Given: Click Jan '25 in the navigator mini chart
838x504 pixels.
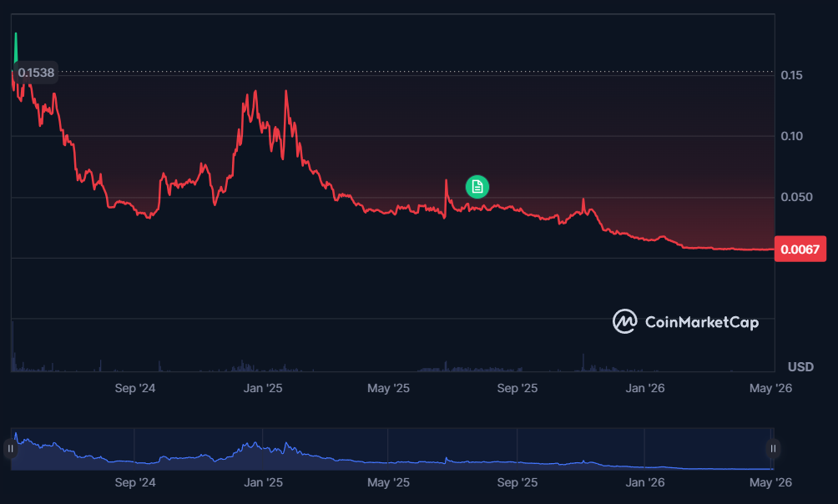Looking at the screenshot, I should pyautogui.click(x=263, y=482).
